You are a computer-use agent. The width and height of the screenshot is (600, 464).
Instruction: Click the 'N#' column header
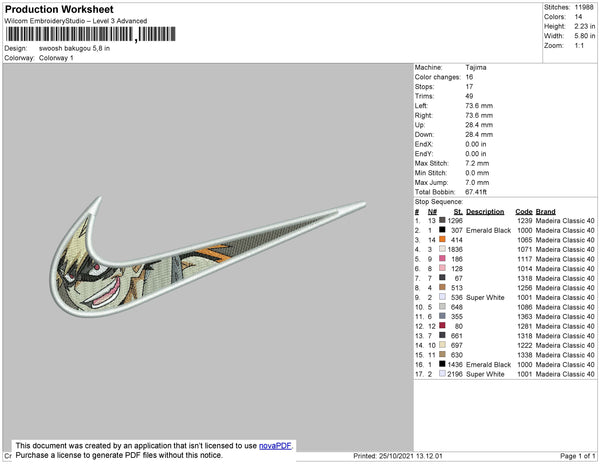(432, 212)
